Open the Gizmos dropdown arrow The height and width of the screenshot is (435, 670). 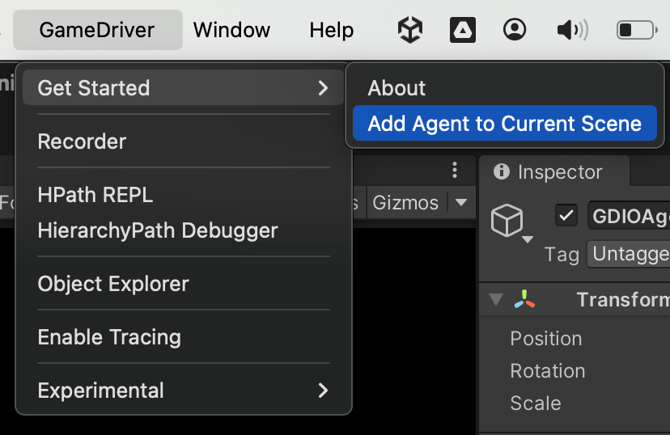(461, 202)
